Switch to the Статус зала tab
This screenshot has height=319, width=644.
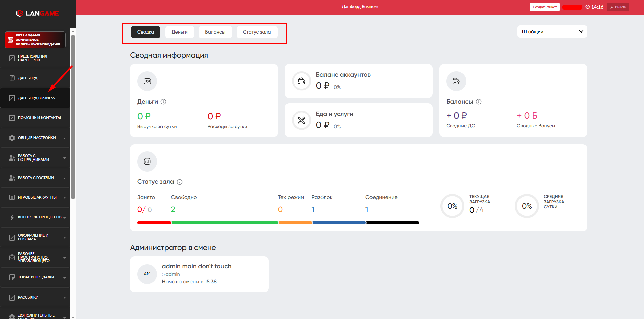257,32
